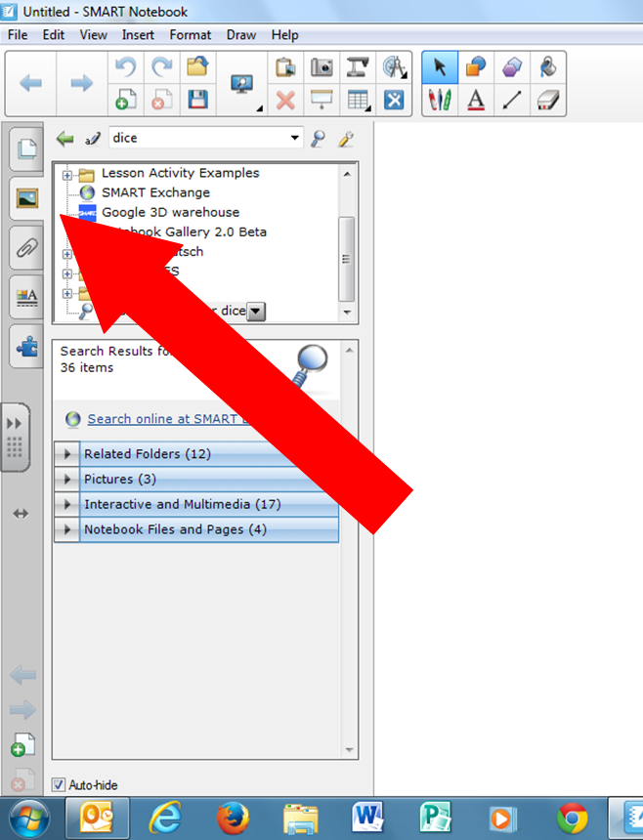Viewport: 643px width, 840px height.
Task: Open a file with the folder icon
Action: (x=197, y=67)
